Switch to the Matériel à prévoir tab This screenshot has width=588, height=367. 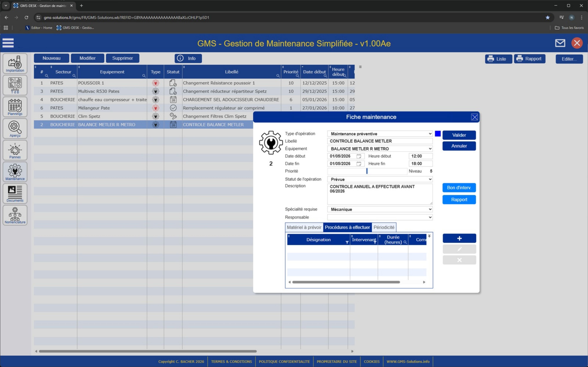click(304, 227)
